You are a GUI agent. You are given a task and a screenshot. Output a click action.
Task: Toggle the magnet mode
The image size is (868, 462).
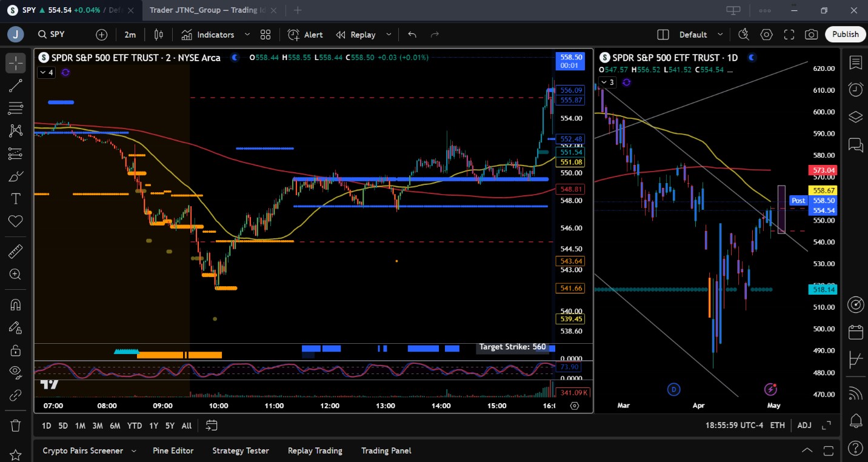[x=16, y=305]
